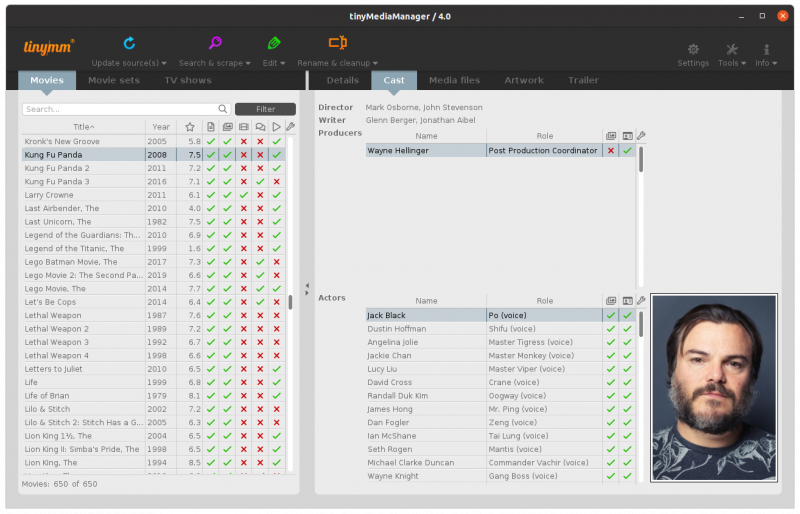Click the Actors table image column icon
This screenshot has height=514, width=800.
coord(611,301)
